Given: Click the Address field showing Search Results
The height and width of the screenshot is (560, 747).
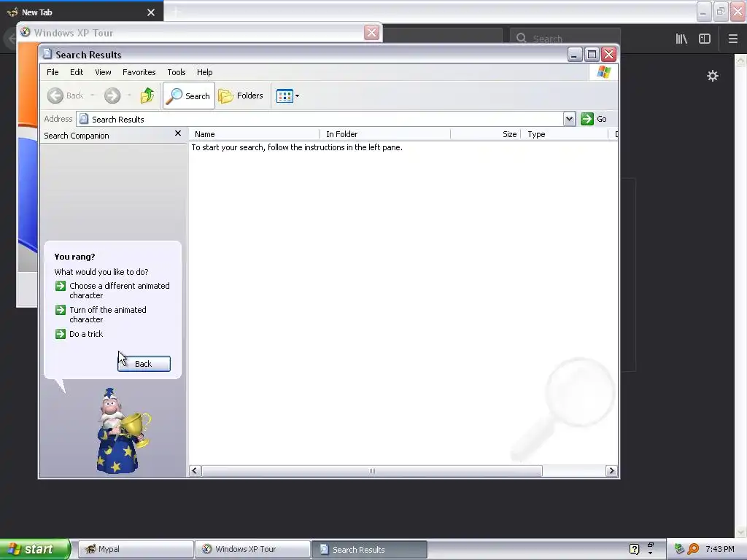Looking at the screenshot, I should tap(320, 119).
